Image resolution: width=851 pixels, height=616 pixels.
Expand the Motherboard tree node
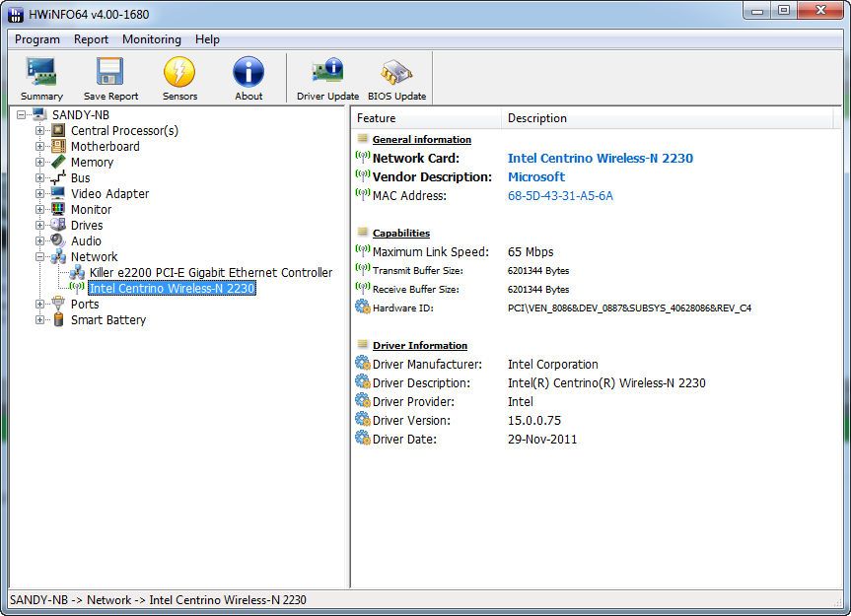pyautogui.click(x=40, y=147)
